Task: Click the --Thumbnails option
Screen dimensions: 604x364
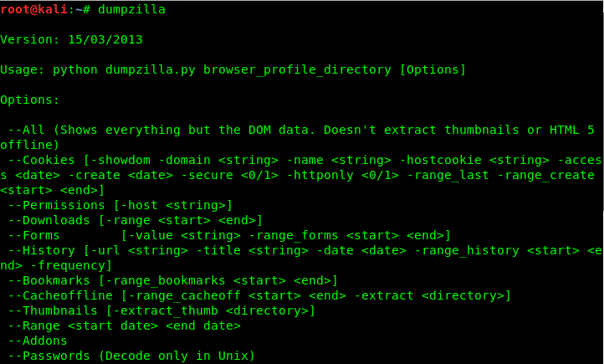Action: point(53,310)
